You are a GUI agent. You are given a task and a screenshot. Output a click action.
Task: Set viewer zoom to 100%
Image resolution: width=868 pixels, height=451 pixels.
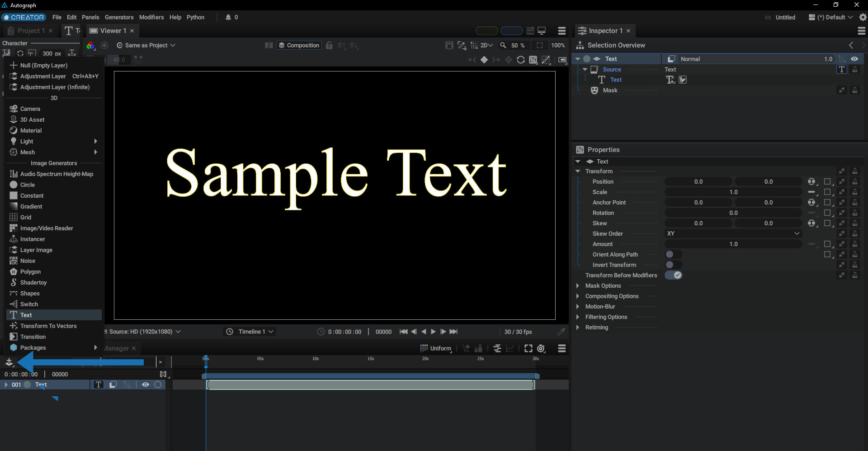[x=558, y=45]
